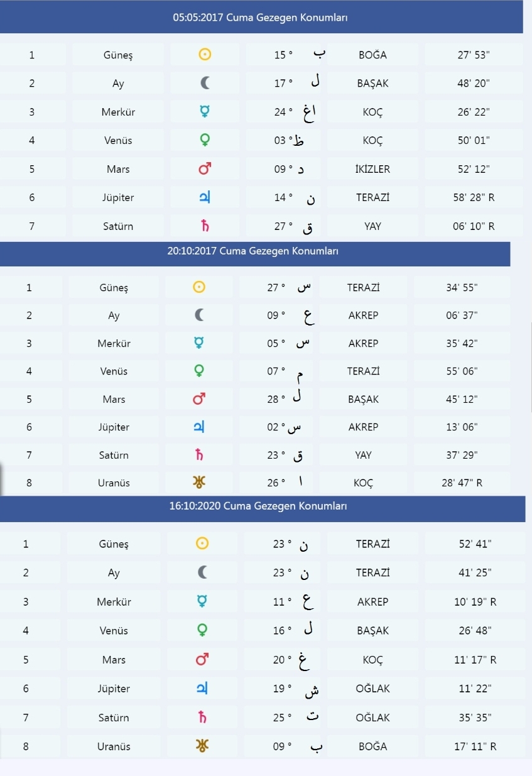Click Saturn symbol in the 05:05:2017 table
The image size is (532, 776).
(204, 226)
